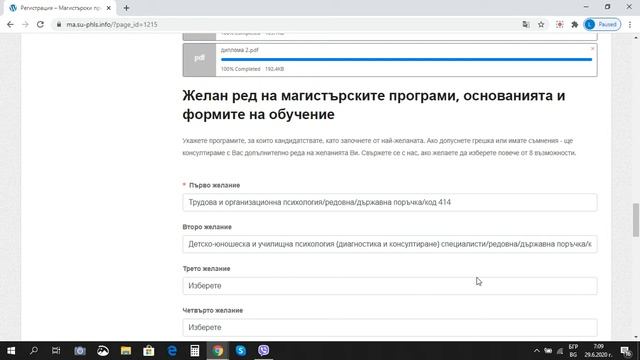Click the page vertical scrollbar thumb

(636, 220)
